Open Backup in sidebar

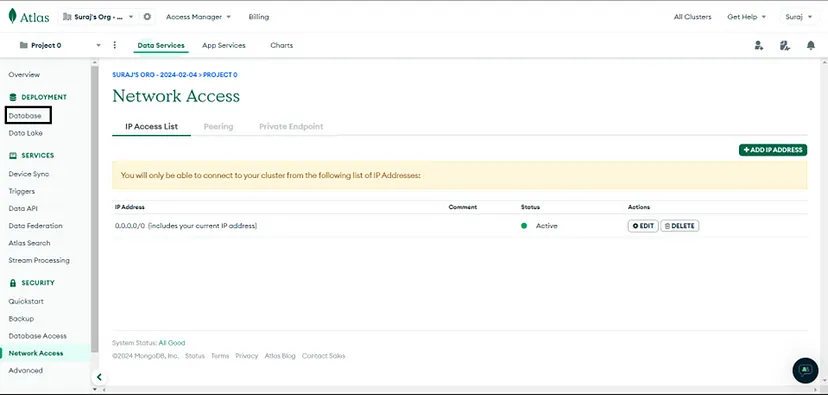(21, 319)
